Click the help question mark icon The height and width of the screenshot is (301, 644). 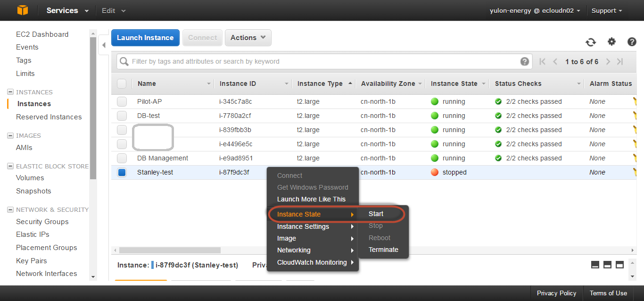click(632, 42)
